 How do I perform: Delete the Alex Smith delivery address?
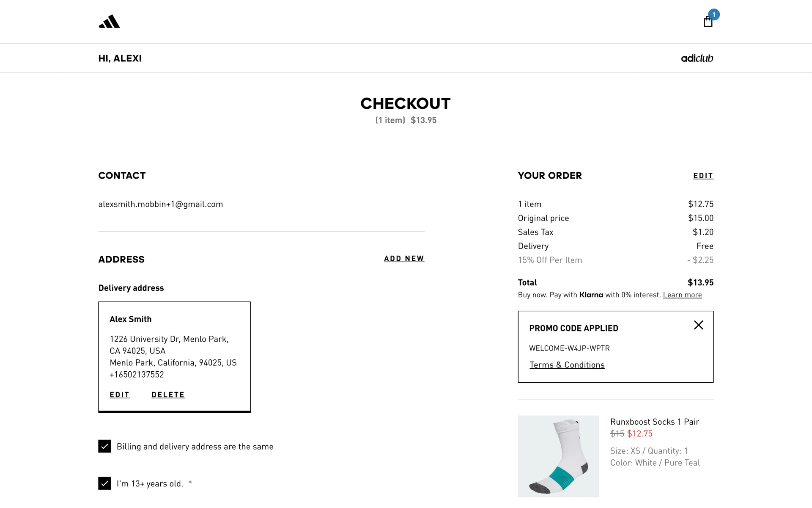click(x=168, y=395)
